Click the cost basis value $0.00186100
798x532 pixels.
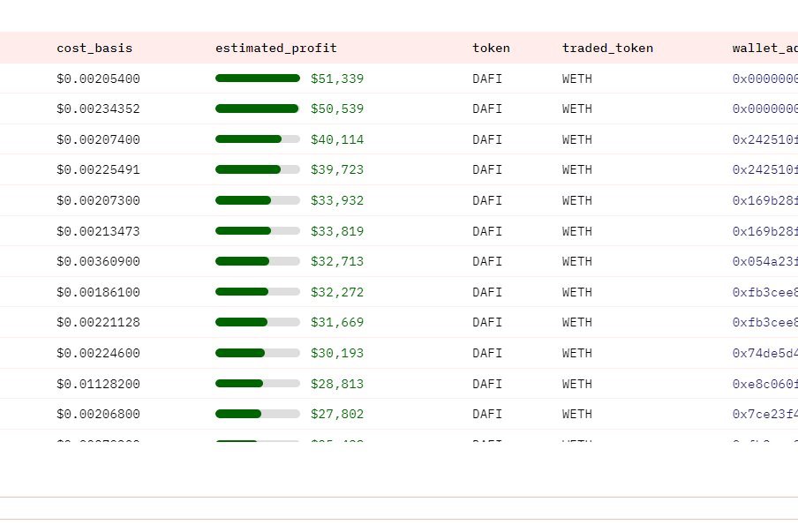98,293
